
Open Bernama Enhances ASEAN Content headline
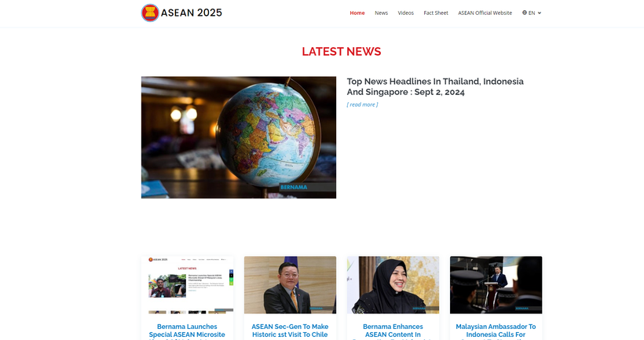(x=393, y=331)
